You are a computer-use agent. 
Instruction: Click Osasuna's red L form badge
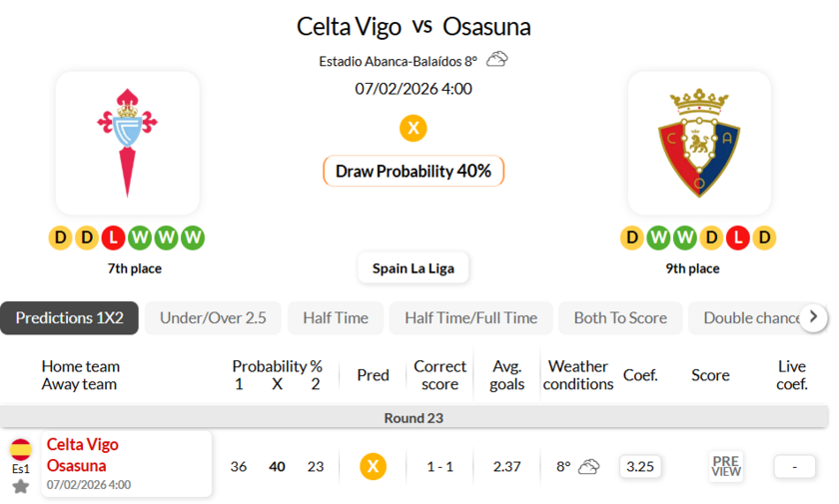coord(737,238)
